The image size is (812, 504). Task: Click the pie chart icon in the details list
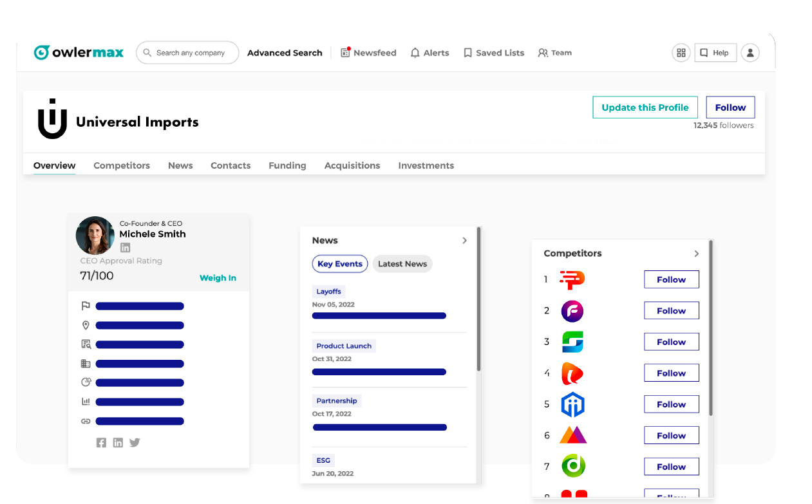(85, 382)
